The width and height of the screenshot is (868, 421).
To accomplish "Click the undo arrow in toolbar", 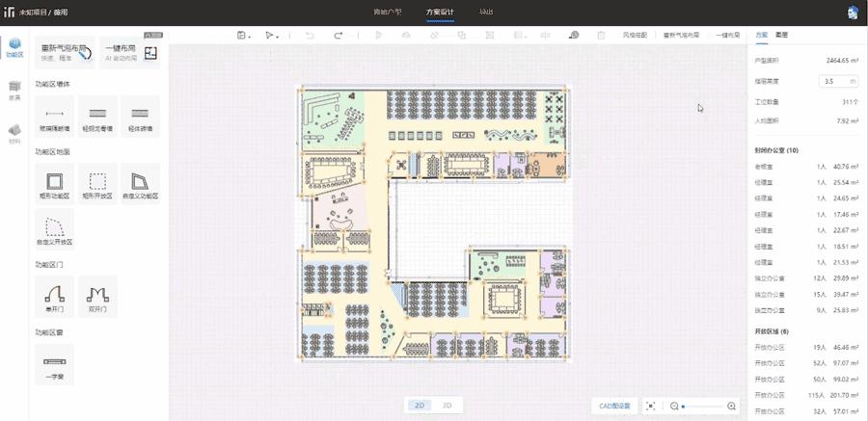I will coord(310,35).
